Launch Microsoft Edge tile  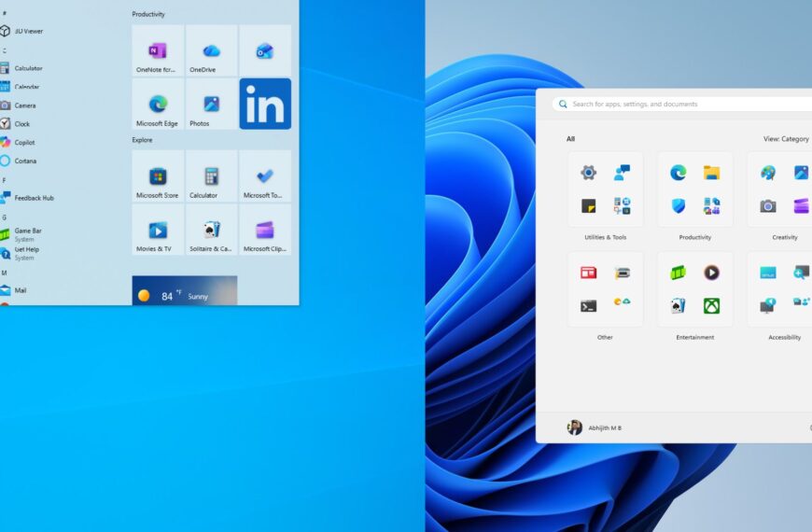[158, 104]
